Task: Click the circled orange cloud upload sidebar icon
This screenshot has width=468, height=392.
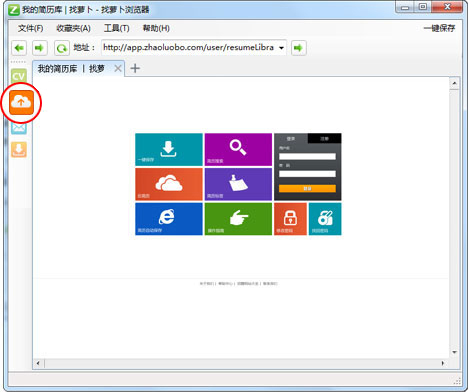Action: [21, 102]
